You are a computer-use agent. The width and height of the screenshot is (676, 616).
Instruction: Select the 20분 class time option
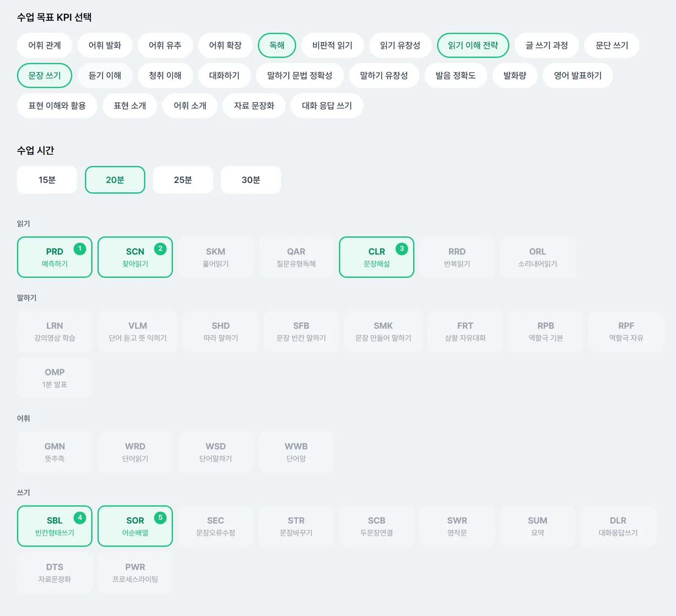point(115,180)
